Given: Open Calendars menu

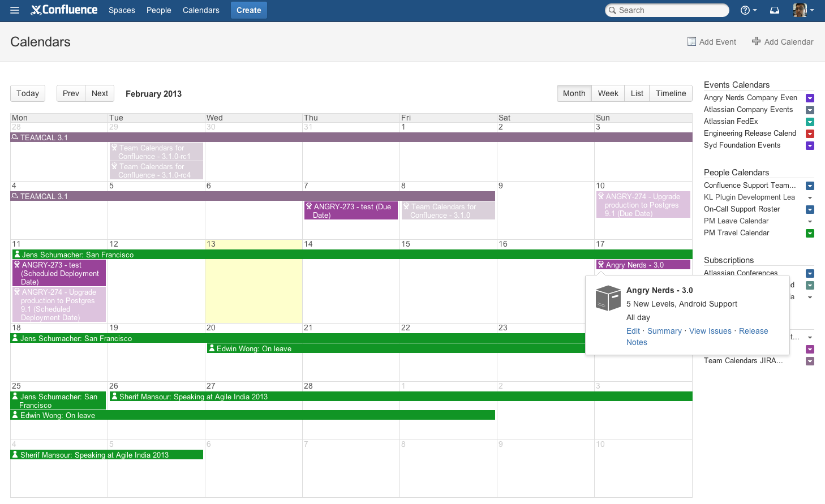Looking at the screenshot, I should [x=201, y=10].
